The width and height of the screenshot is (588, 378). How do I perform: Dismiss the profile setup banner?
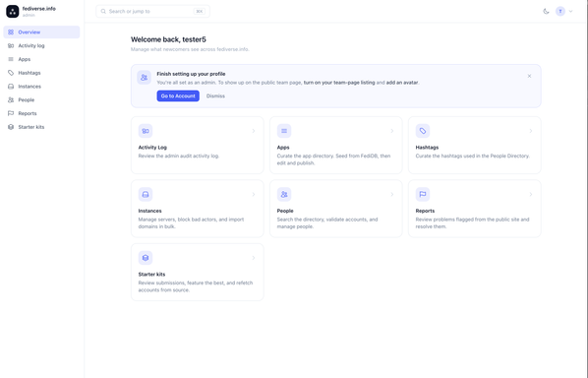click(x=215, y=96)
